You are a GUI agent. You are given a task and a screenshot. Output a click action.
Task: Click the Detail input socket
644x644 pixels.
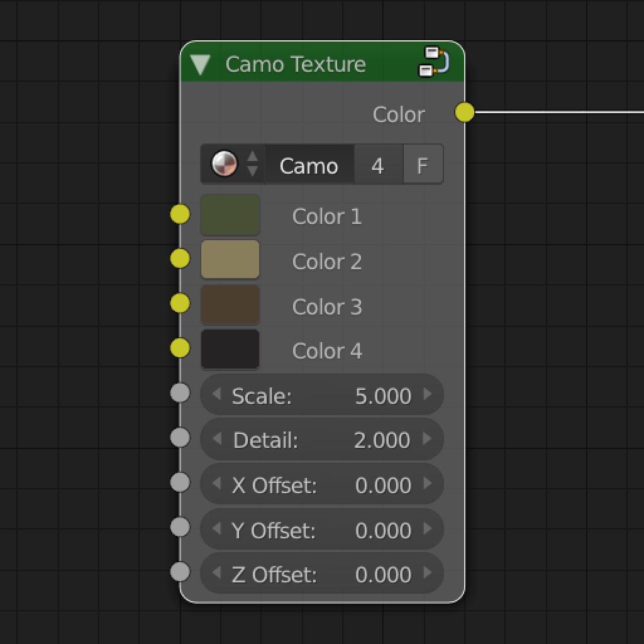180,438
